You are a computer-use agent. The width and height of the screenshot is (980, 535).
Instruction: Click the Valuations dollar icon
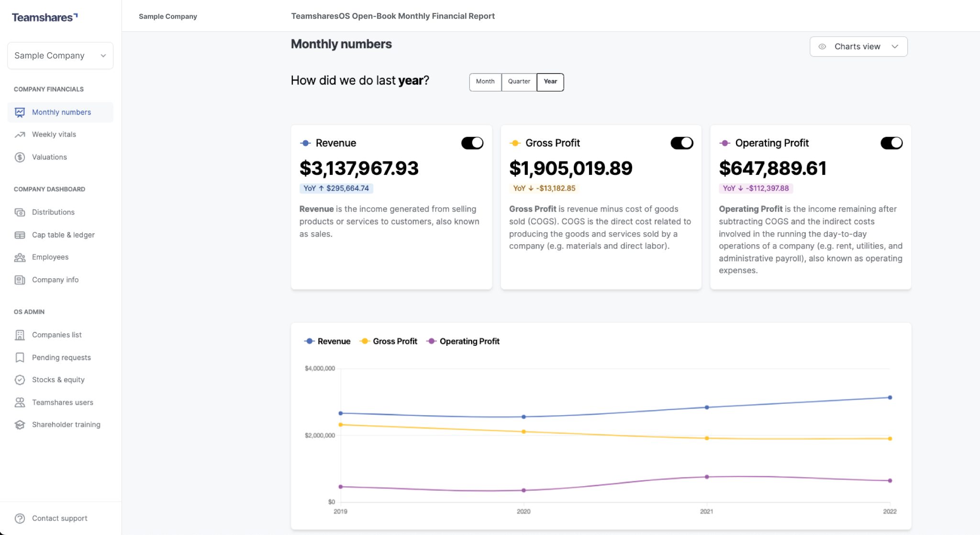coord(20,157)
